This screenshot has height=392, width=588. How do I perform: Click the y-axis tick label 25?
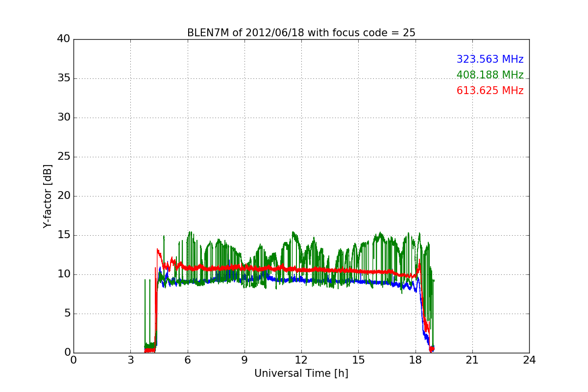pos(64,157)
